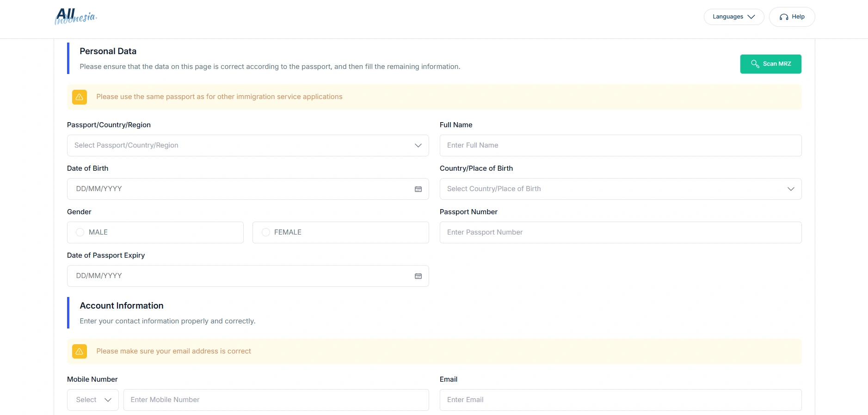Click the Passport Number text field
The height and width of the screenshot is (415, 868).
(x=620, y=232)
